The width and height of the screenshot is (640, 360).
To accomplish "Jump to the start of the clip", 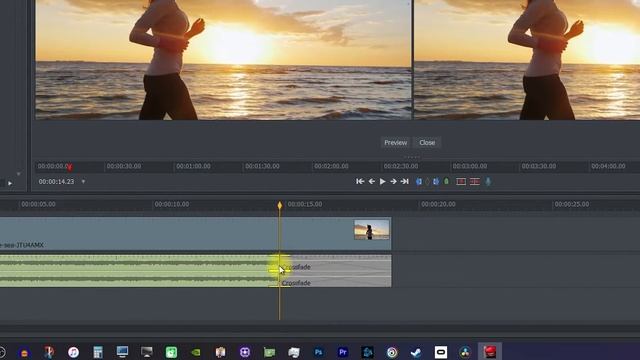I will click(x=360, y=181).
